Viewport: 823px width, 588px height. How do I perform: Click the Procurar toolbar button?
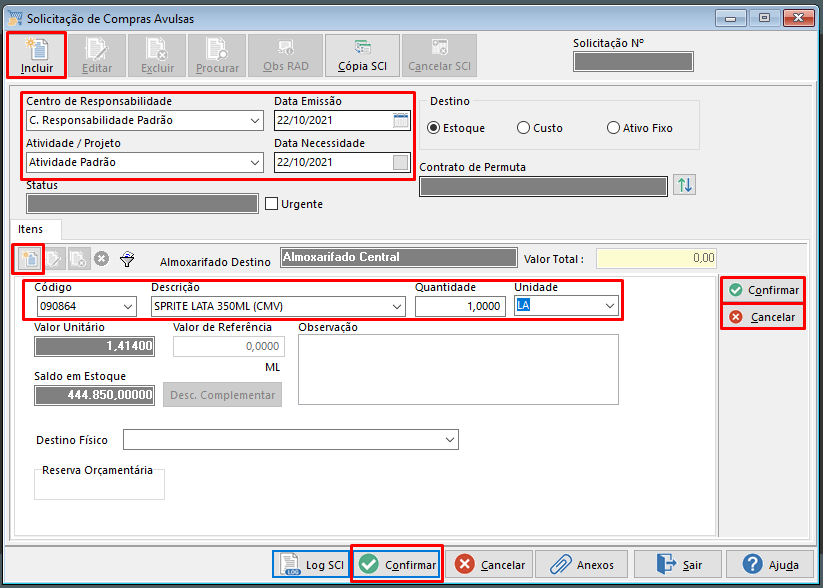(217, 56)
